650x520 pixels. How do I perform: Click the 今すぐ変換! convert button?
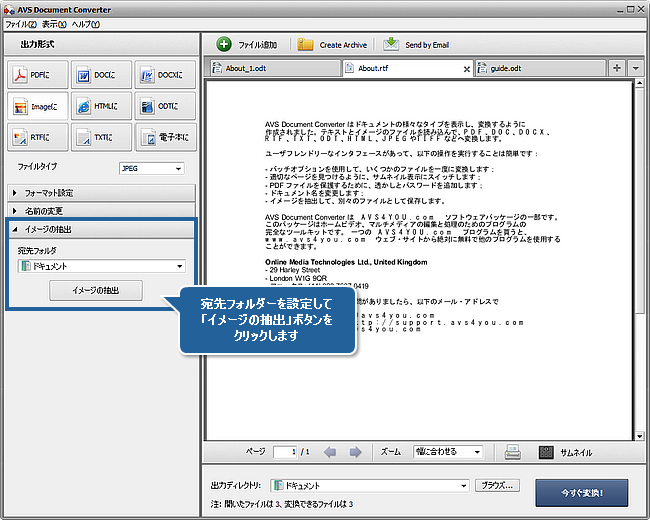tap(582, 493)
